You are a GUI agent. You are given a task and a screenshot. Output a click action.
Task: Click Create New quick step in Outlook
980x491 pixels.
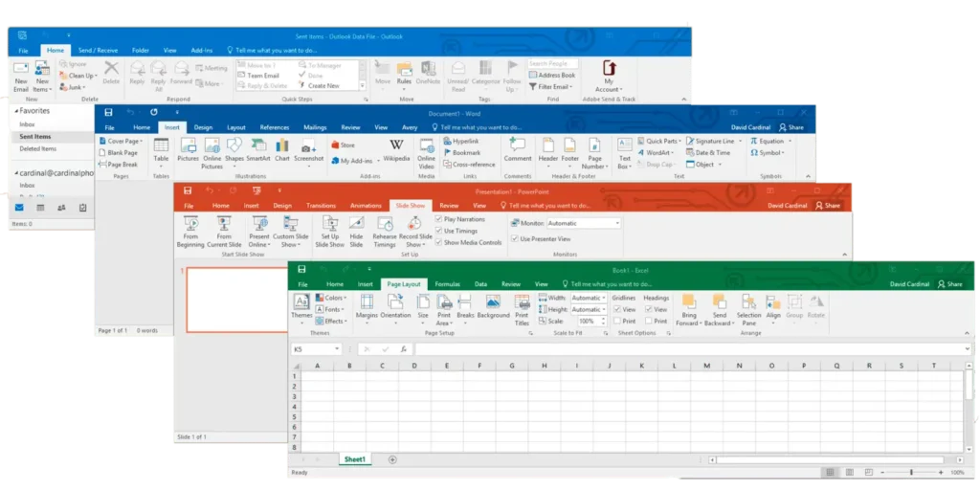click(x=320, y=85)
